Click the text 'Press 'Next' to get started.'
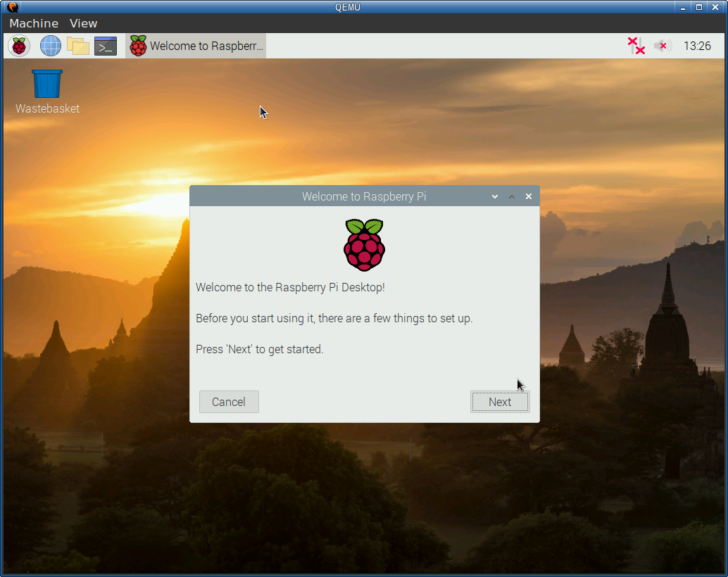Screen dimensions: 728x577 [260, 349]
